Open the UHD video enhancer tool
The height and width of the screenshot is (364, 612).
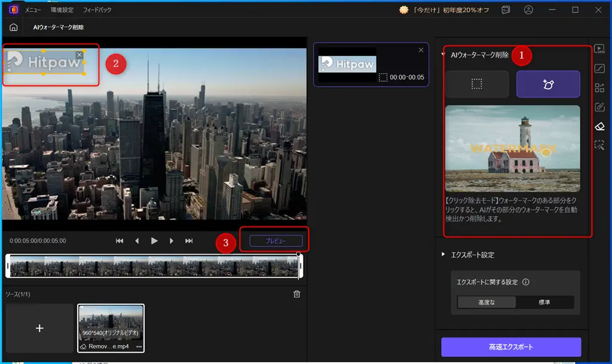[x=599, y=50]
